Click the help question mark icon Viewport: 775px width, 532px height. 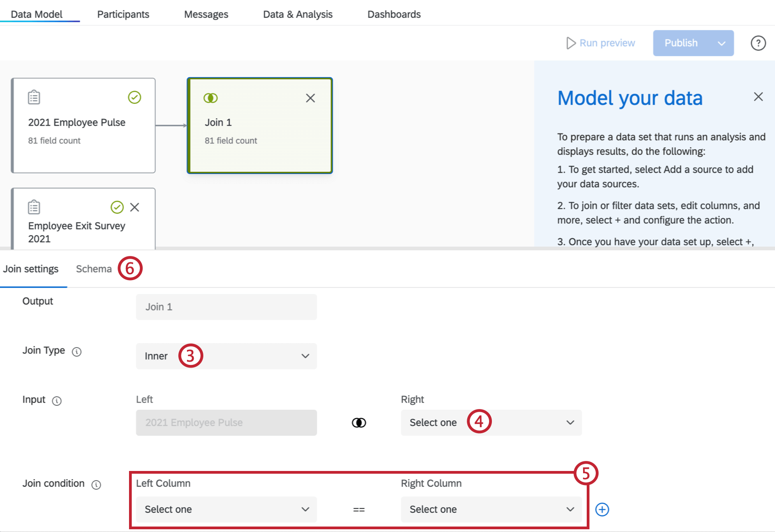758,43
